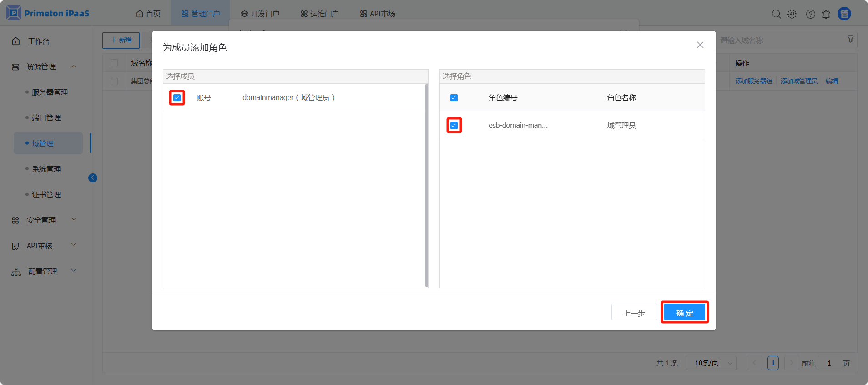This screenshot has width=868, height=385.
Task: Open the help question mark icon
Action: (x=810, y=14)
